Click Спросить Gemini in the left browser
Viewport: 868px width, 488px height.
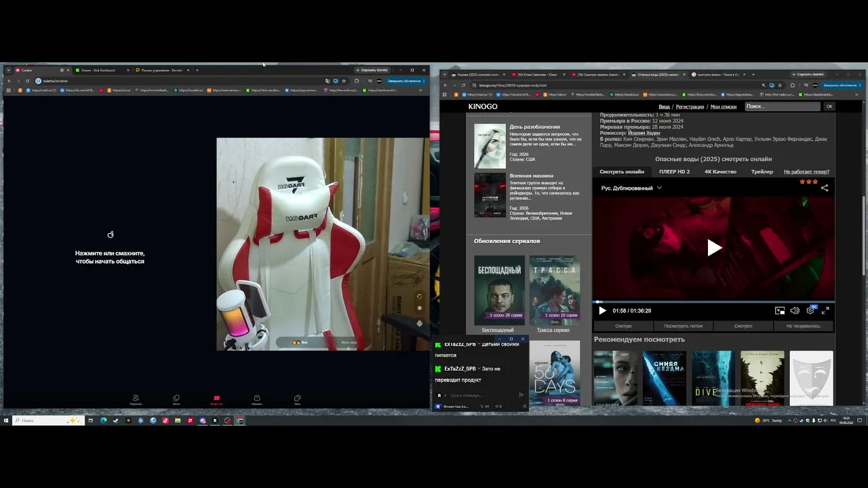coord(374,70)
